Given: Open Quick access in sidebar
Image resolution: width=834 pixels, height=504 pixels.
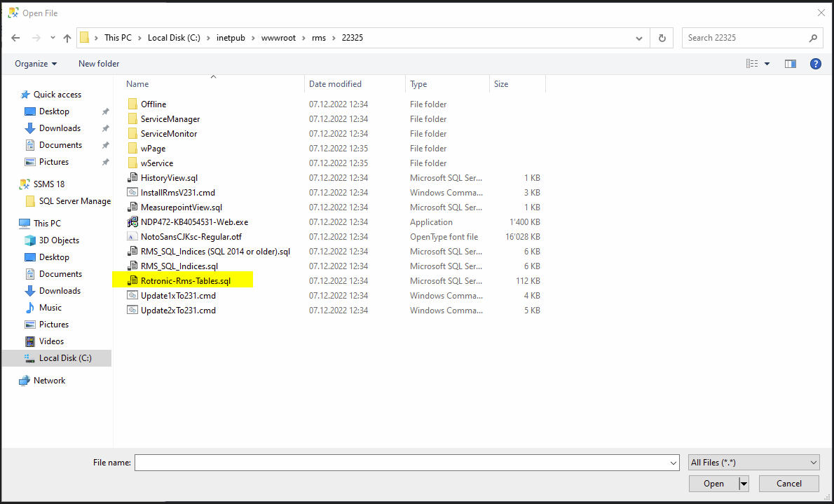Looking at the screenshot, I should tap(57, 95).
